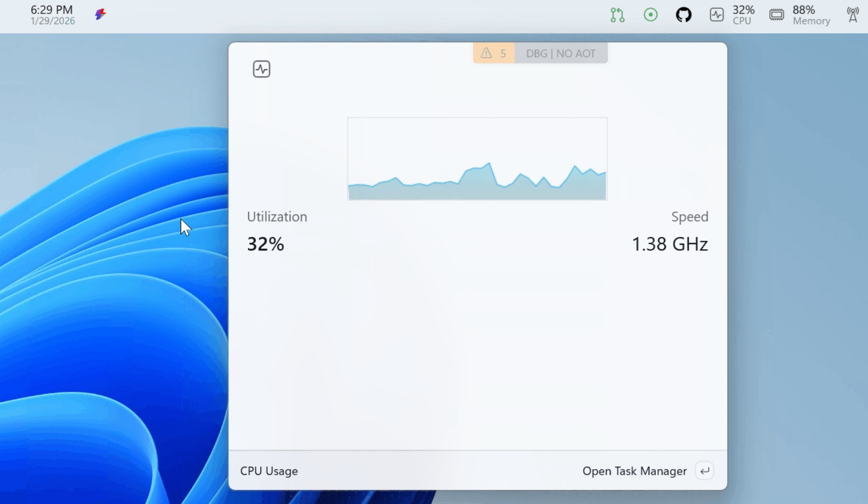Click the date showing 1/29/2026
The image size is (868, 504).
coord(52,20)
